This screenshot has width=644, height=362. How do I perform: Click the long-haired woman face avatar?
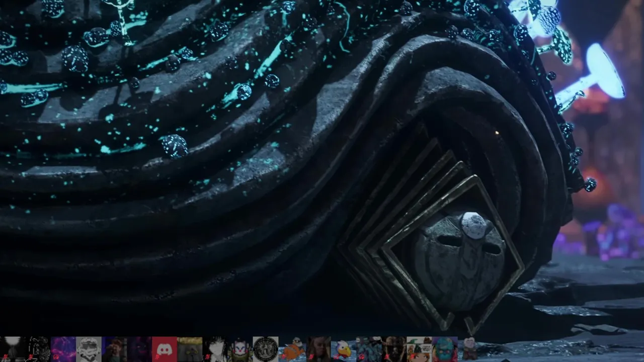click(x=318, y=349)
